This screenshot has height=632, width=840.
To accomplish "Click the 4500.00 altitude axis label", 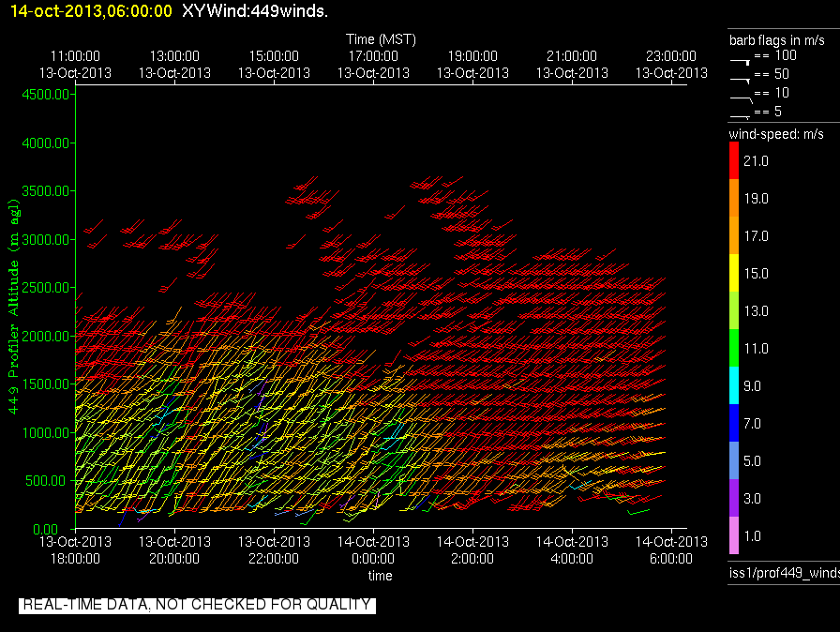I will pyautogui.click(x=46, y=95).
